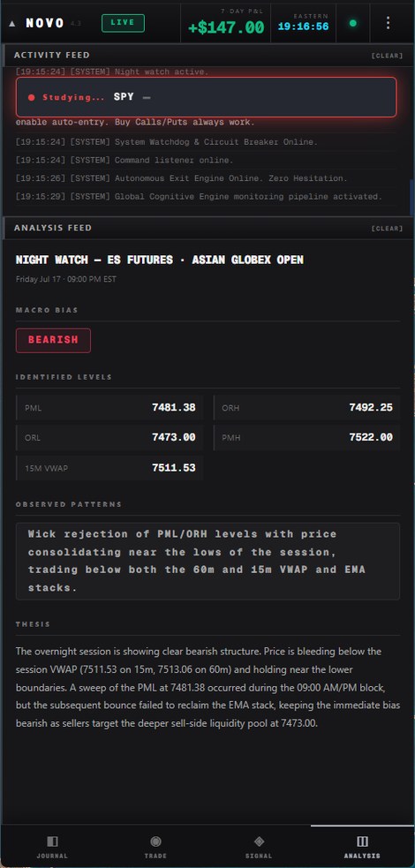Open the Journal tab
The height and width of the screenshot is (868, 415).
point(52,847)
